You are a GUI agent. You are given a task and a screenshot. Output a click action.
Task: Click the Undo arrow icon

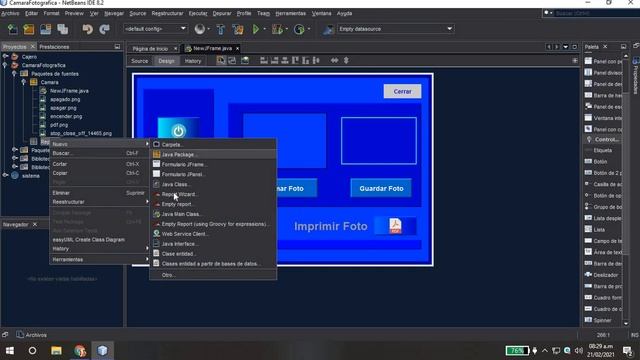coord(87,29)
